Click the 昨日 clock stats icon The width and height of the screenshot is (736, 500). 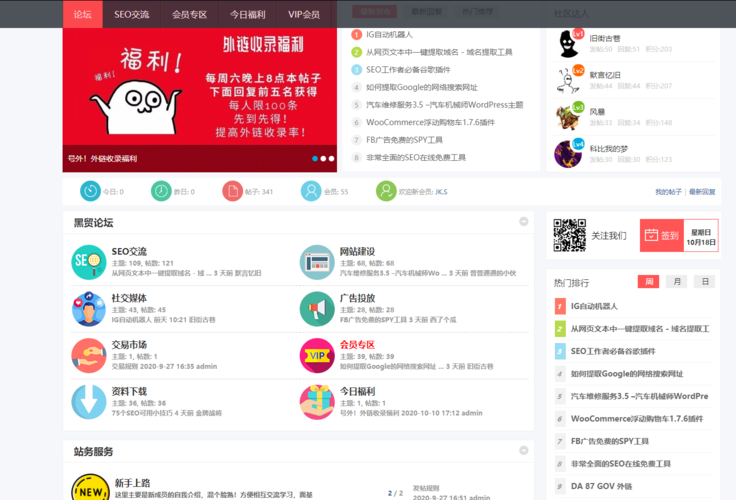coord(161,191)
